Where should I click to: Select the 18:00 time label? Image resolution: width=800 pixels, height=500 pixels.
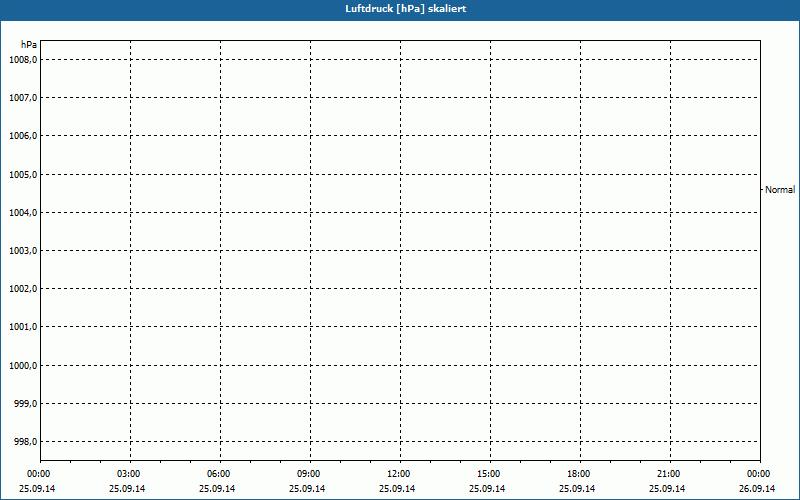579,474
